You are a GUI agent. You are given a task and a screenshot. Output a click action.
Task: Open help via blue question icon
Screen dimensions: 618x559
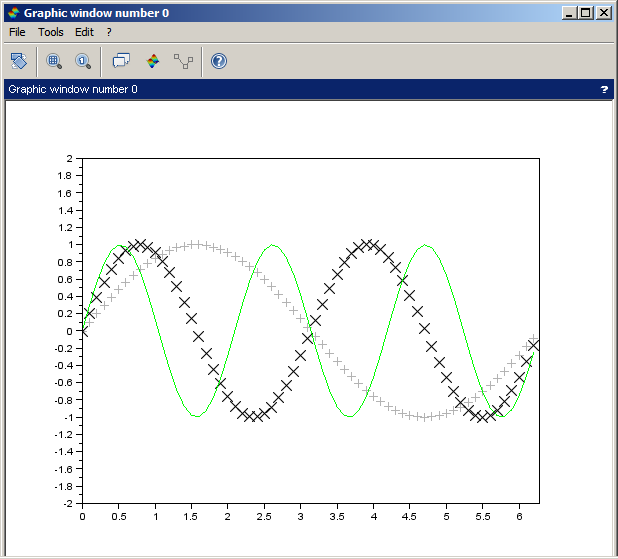point(219,61)
